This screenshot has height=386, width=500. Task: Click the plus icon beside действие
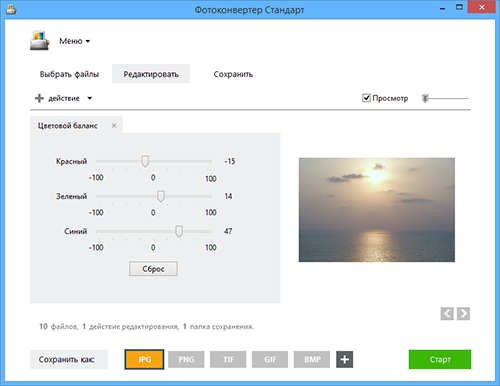tap(39, 98)
